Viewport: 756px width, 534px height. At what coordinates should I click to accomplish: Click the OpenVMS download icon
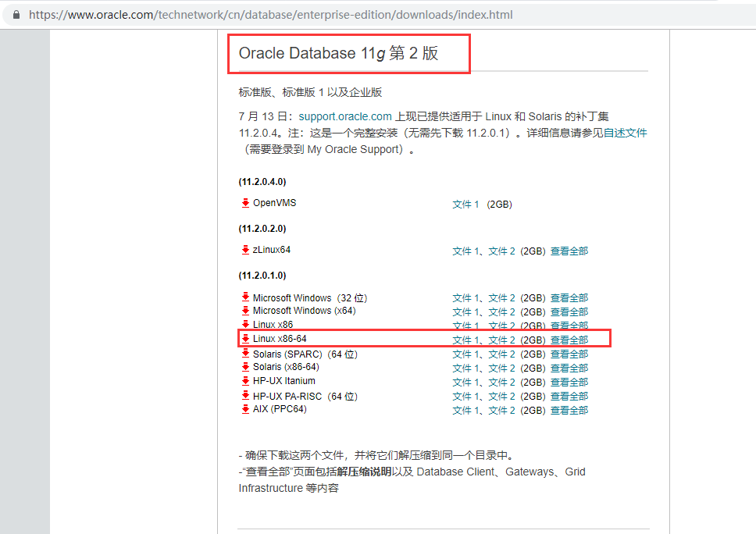pos(246,202)
